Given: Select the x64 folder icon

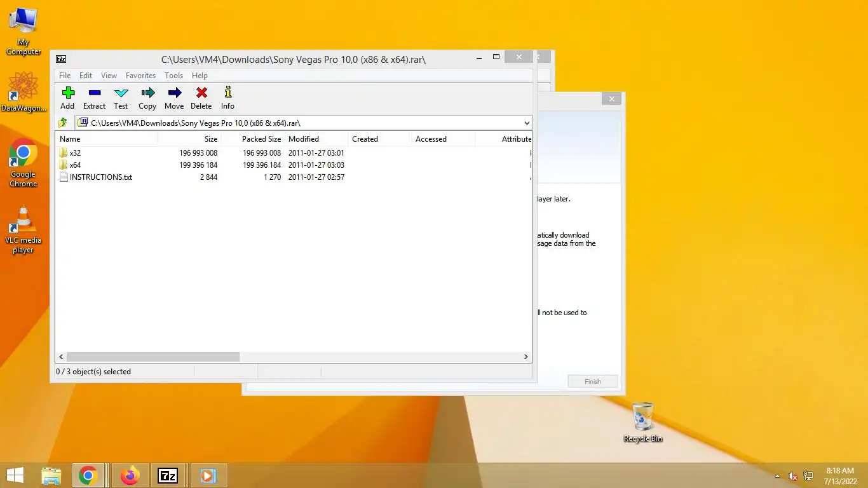Looking at the screenshot, I should pos(63,165).
